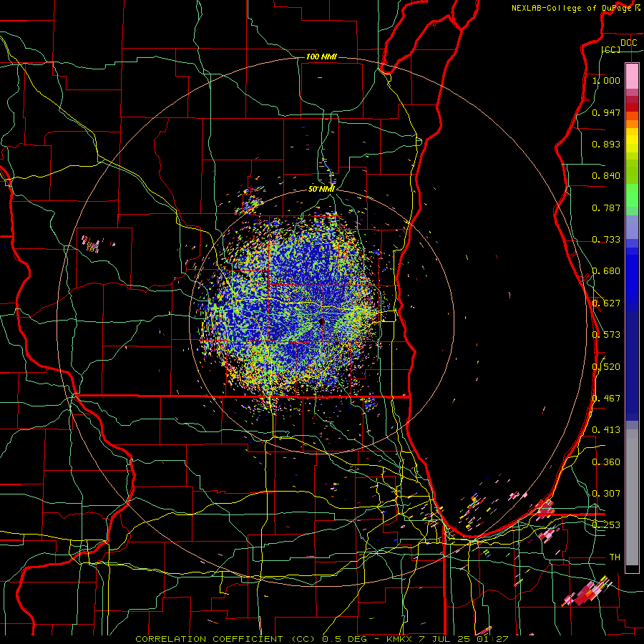Click the TH threshold label
644x644 pixels.
pos(615,557)
